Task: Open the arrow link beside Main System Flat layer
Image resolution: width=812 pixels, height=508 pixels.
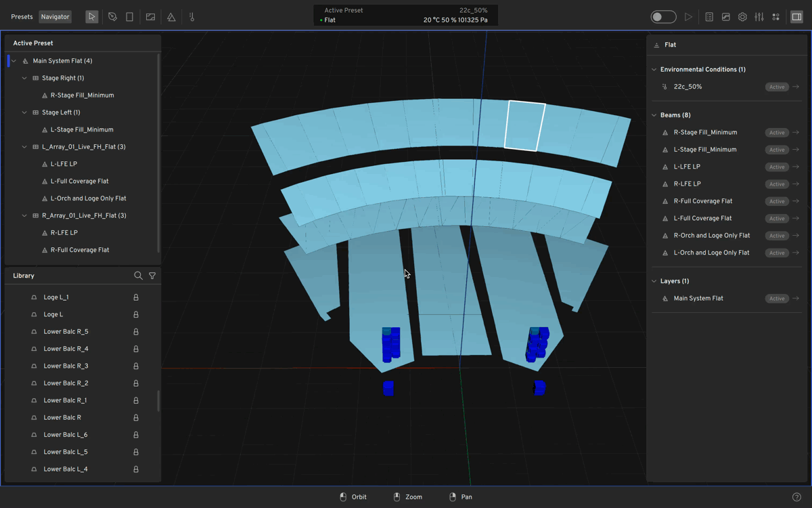Action: point(796,299)
